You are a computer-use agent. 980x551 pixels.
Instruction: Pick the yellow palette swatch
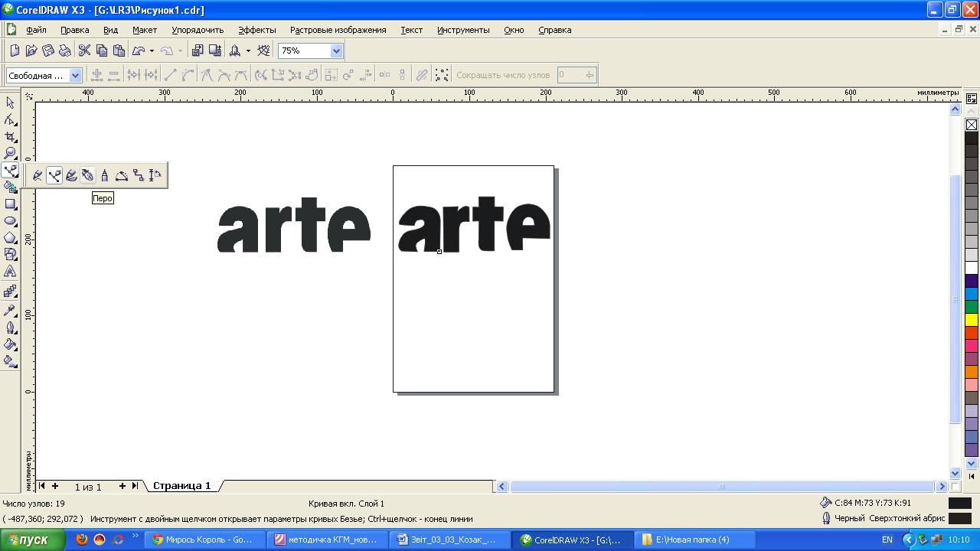[972, 319]
